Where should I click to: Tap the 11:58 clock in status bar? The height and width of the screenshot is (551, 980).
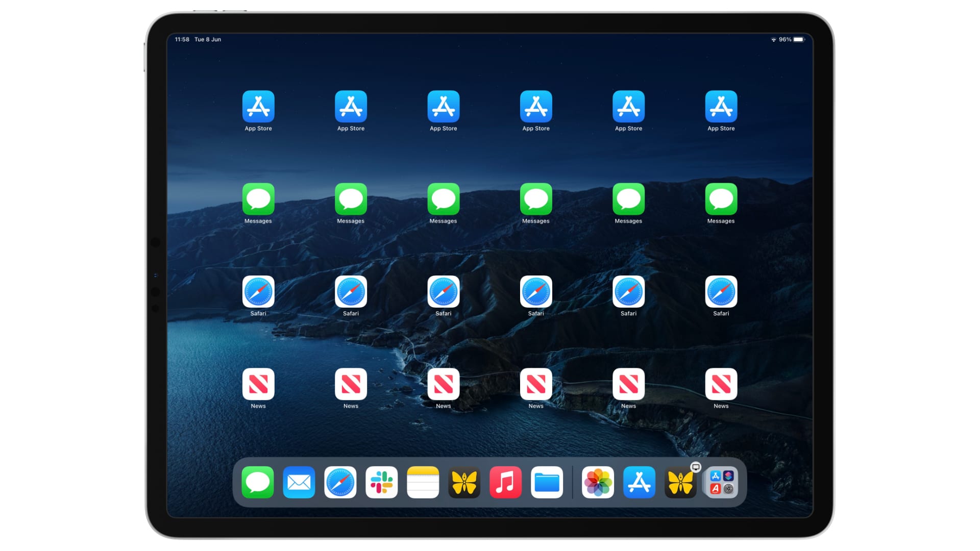click(182, 39)
